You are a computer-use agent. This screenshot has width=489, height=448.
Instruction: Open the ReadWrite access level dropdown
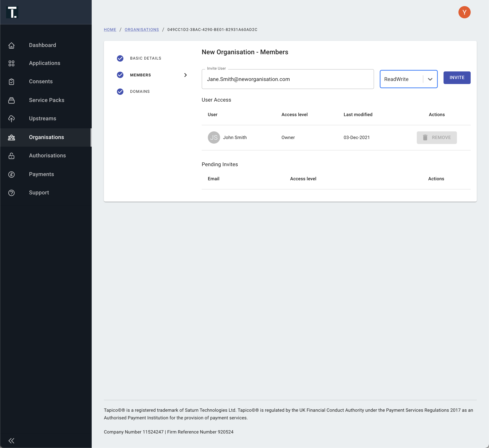pyautogui.click(x=430, y=79)
